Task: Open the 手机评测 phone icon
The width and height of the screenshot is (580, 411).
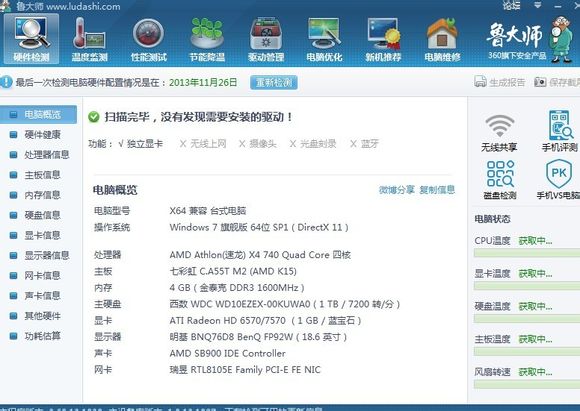Action: (x=560, y=131)
